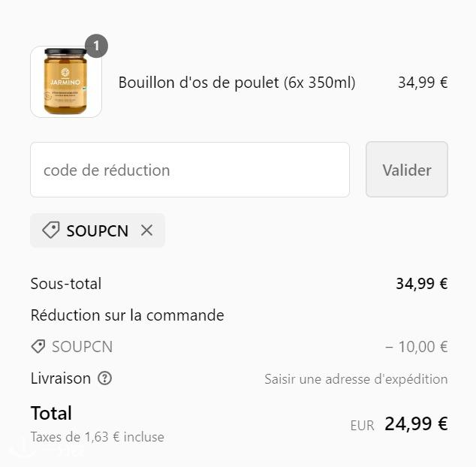Click the product price 34,99 €
The image size is (476, 467).
tap(423, 83)
